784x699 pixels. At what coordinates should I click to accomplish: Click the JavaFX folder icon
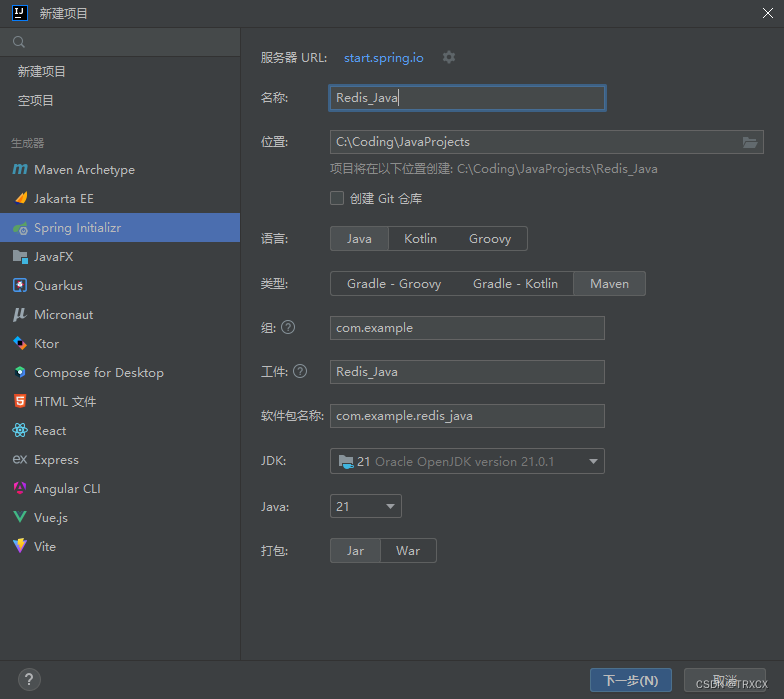tap(20, 256)
